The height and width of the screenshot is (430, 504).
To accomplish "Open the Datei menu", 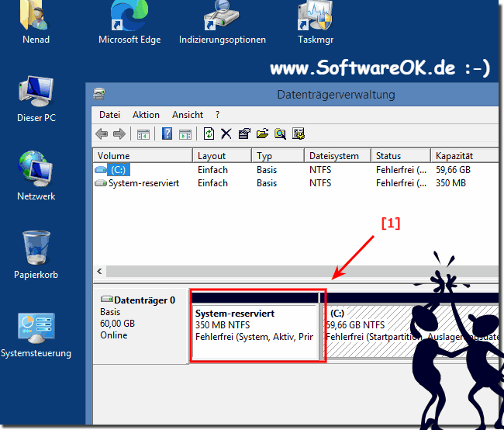I will point(109,115).
